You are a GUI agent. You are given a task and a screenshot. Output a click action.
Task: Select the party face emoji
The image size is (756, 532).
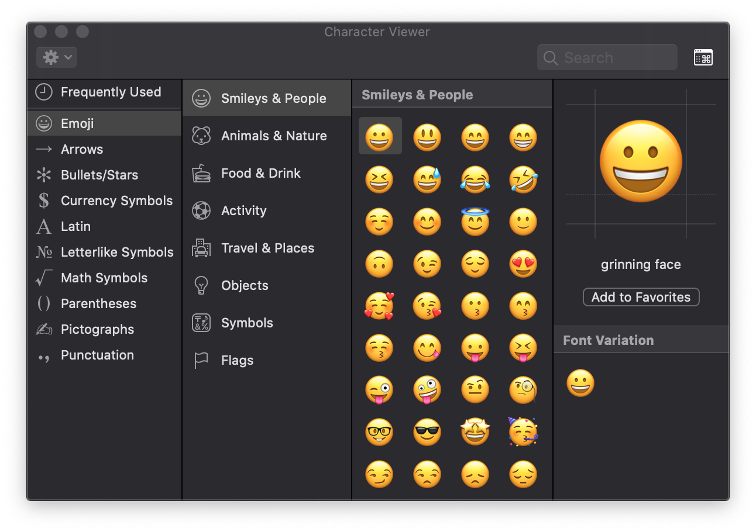click(523, 432)
